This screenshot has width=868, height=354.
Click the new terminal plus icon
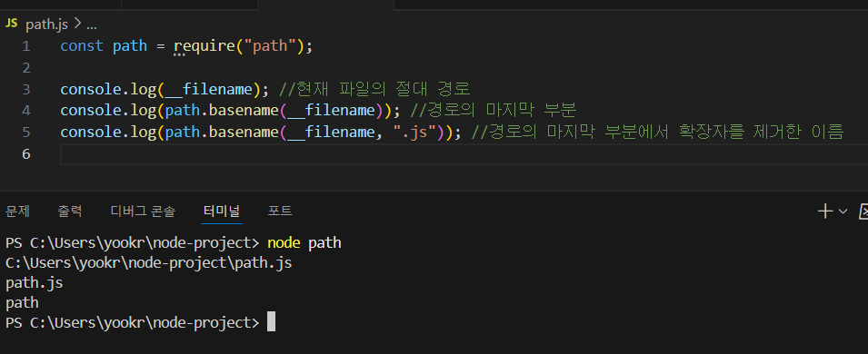(824, 211)
